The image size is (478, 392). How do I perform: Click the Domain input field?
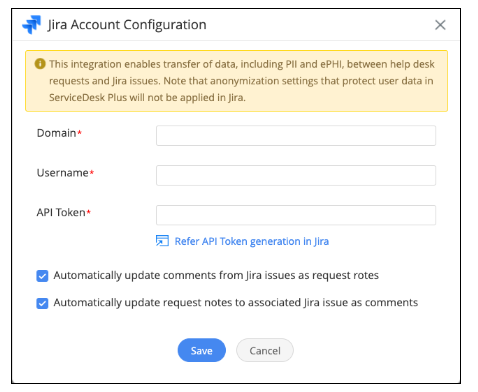point(296,135)
